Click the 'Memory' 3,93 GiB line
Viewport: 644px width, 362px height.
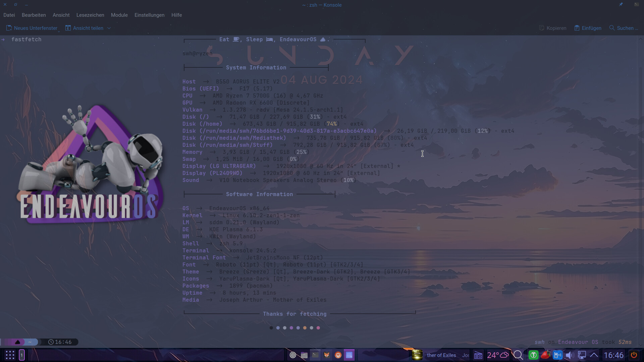pyautogui.click(x=246, y=152)
